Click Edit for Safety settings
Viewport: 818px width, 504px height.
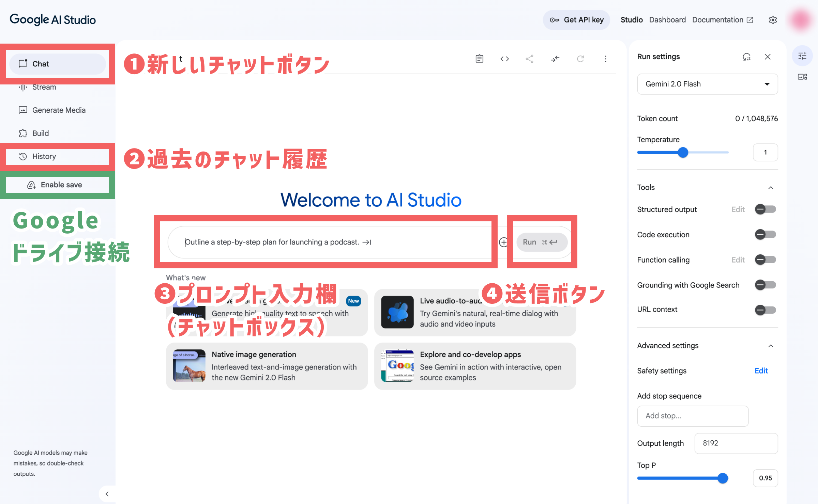pyautogui.click(x=761, y=371)
